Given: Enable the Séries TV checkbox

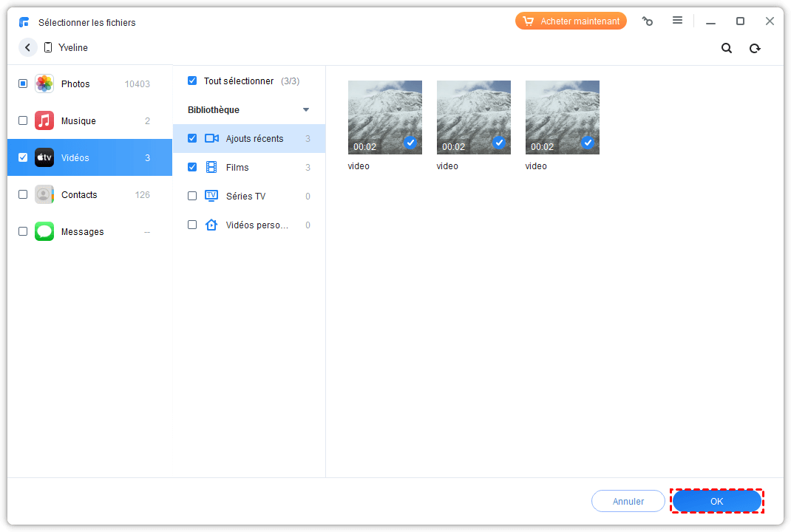Looking at the screenshot, I should pos(192,196).
